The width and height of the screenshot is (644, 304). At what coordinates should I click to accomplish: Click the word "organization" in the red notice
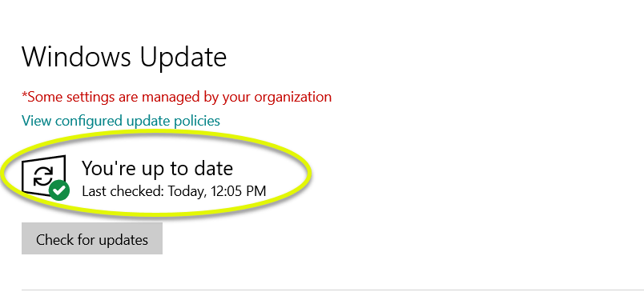293,98
